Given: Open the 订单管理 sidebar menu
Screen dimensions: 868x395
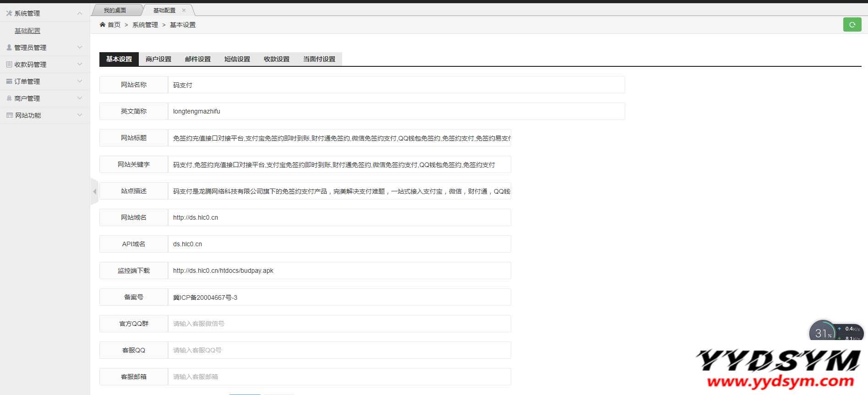Looking at the screenshot, I should pos(45,81).
